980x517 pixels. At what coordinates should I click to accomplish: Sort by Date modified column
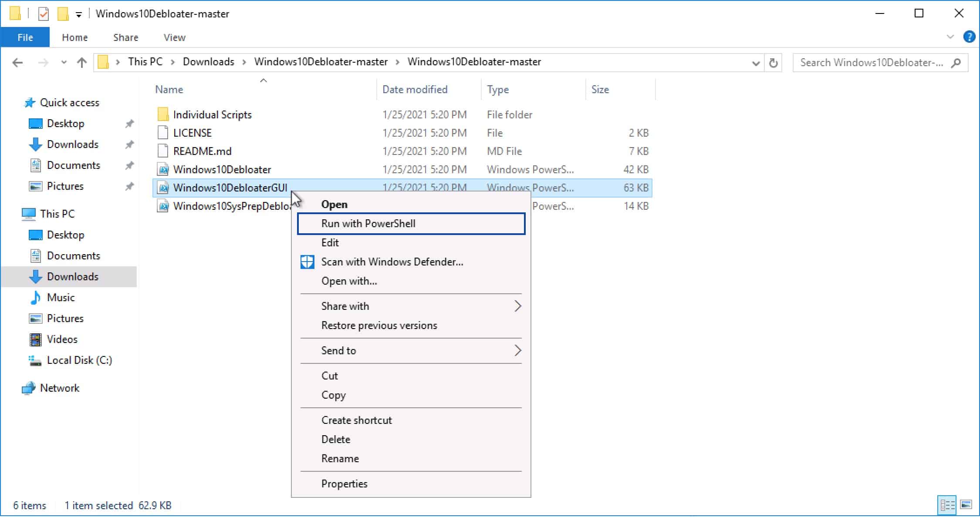[x=415, y=90]
